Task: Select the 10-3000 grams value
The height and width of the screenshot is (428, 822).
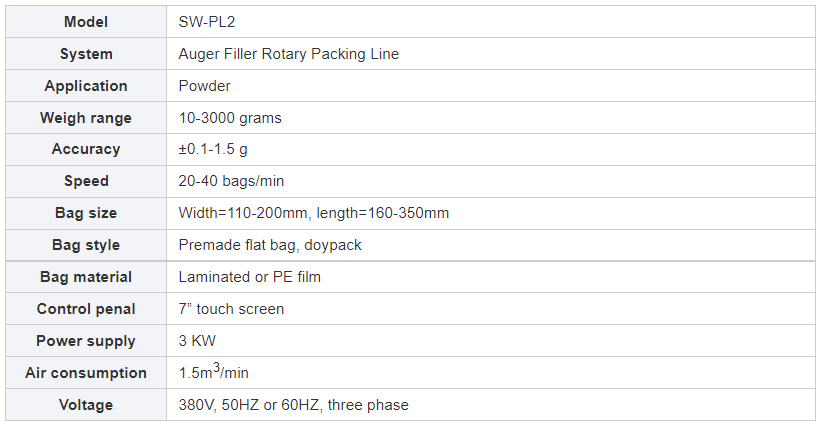Action: coord(230,118)
